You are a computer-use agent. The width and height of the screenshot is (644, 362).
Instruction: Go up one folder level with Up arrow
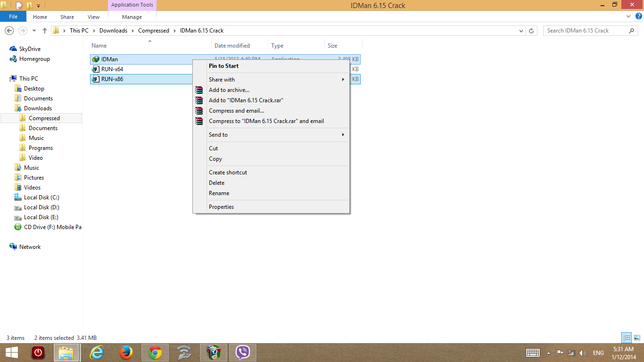(45, 31)
